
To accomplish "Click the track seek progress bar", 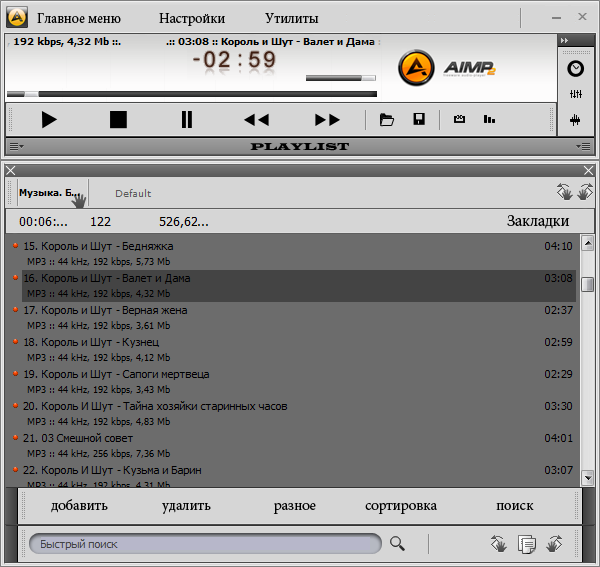I will pyautogui.click(x=192, y=94).
